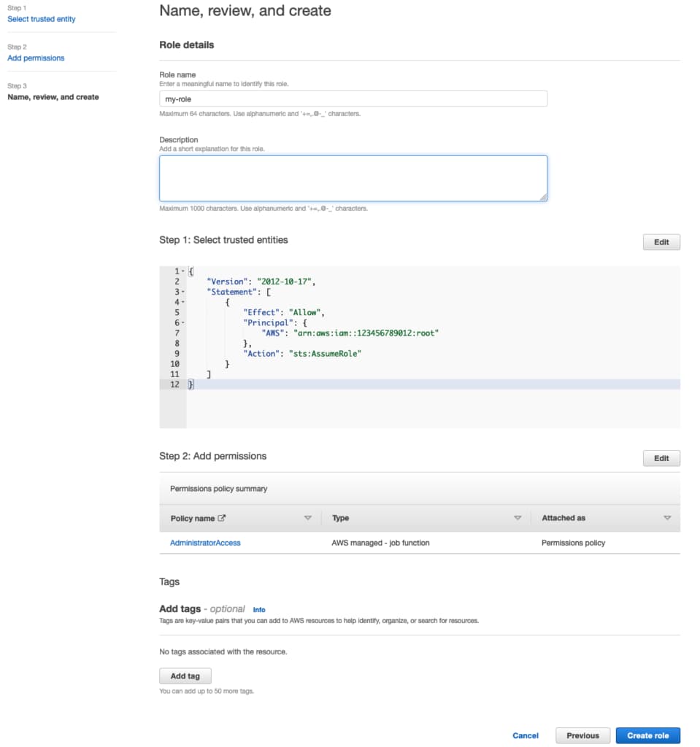Collapse the Statement array at line 3
700x747 pixels.
[182, 292]
